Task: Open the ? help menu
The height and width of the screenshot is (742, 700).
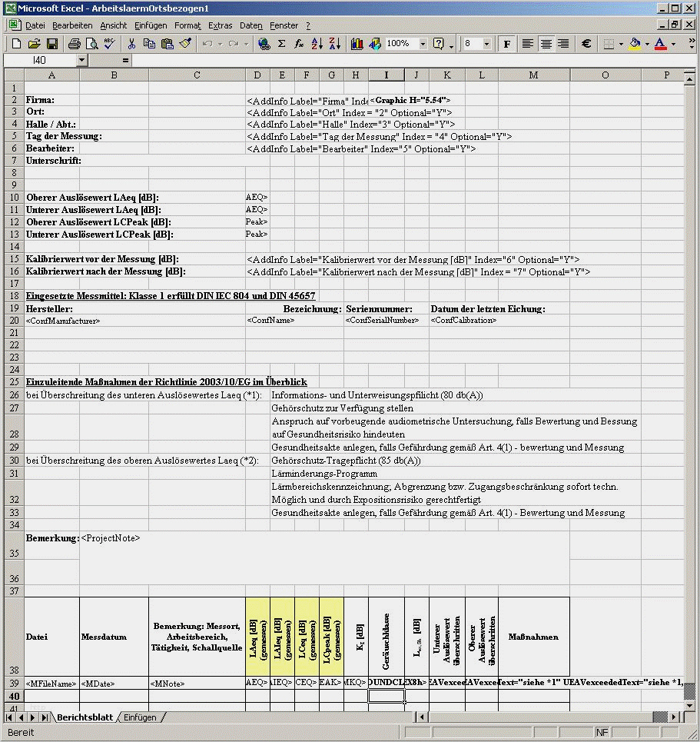Action: click(x=308, y=25)
